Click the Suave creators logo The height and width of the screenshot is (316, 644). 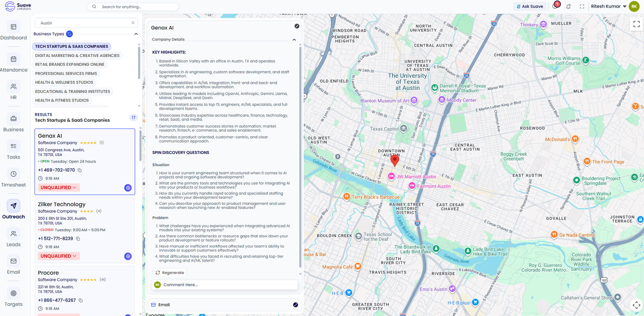tap(18, 6)
